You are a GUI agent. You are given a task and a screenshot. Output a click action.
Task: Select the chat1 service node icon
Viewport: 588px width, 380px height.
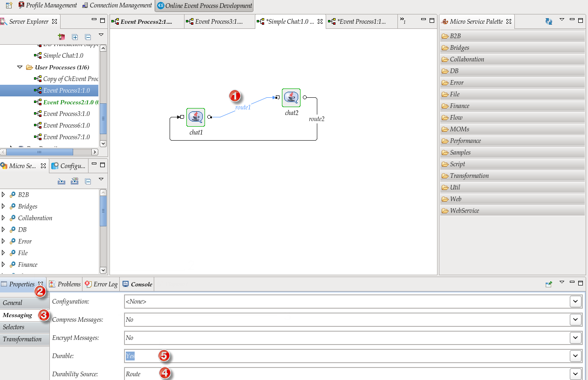tap(196, 117)
